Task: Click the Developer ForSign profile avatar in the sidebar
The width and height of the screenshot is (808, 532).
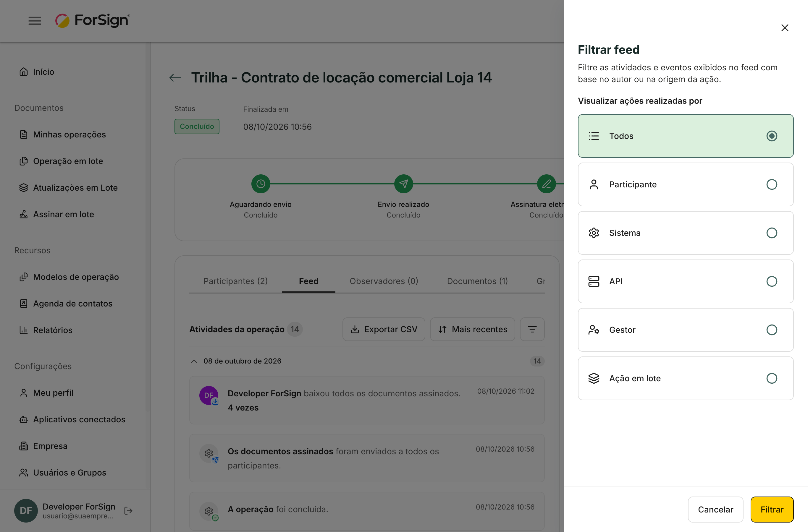Action: [26, 511]
